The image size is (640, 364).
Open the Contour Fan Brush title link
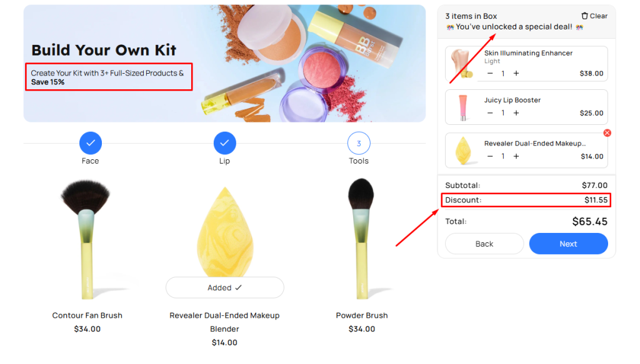coord(87,316)
